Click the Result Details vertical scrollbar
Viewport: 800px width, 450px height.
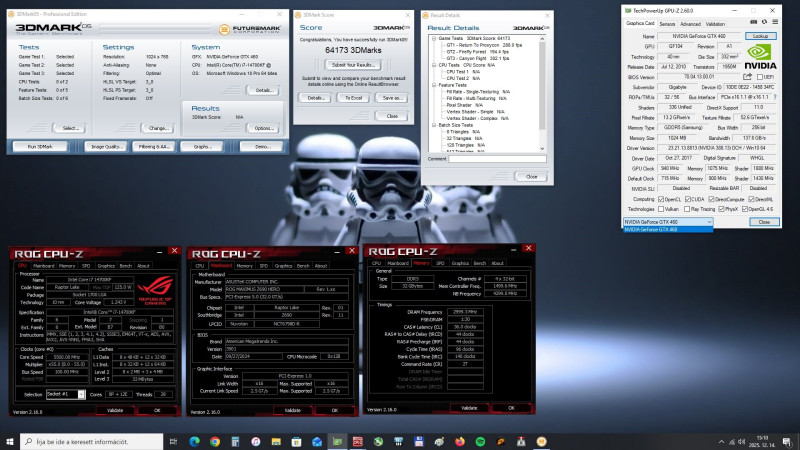pyautogui.click(x=542, y=93)
